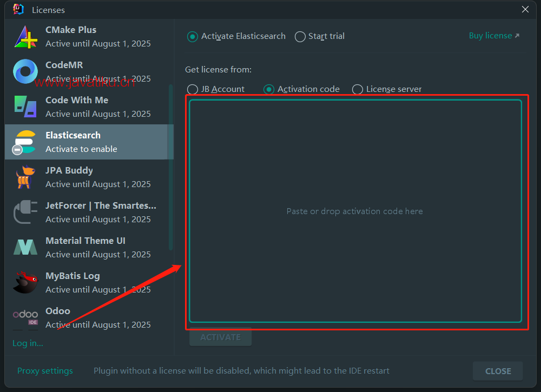Screen dimensions: 541x392
Task: Select the JPA Buddy list entry
Action: click(89, 177)
